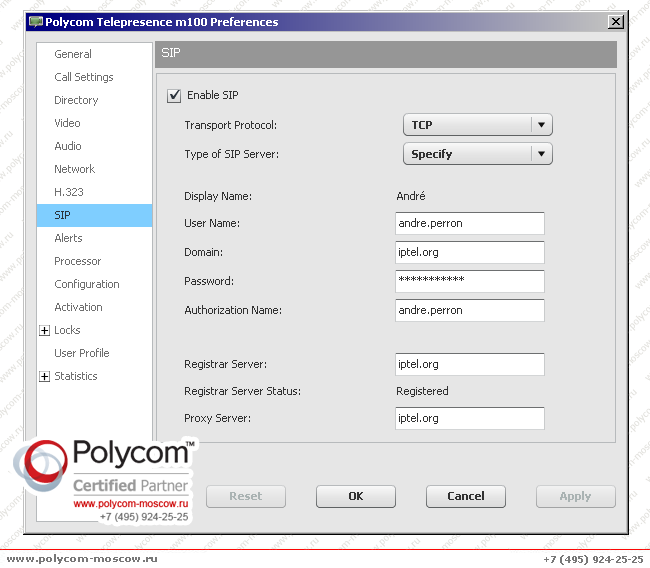Click the Proxy Server field
650x568 pixels.
470,418
